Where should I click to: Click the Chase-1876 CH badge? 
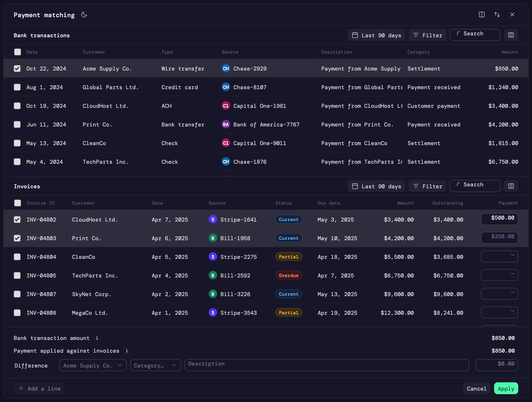point(226,162)
